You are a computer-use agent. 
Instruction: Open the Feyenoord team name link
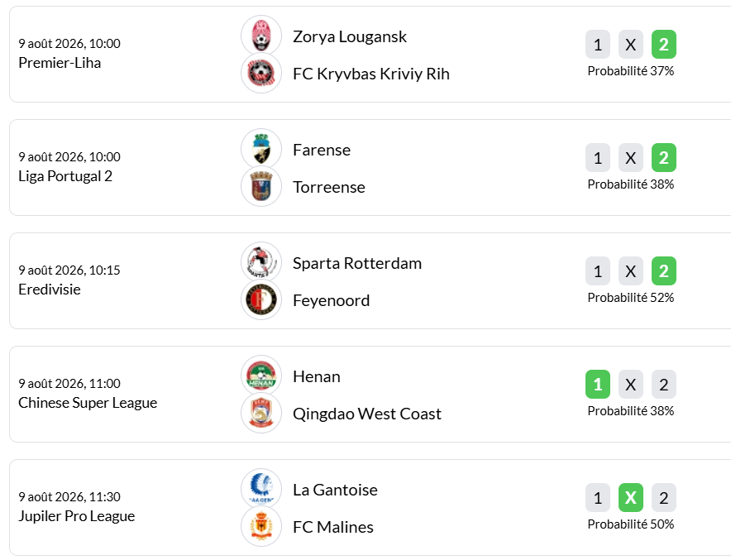[x=331, y=300]
